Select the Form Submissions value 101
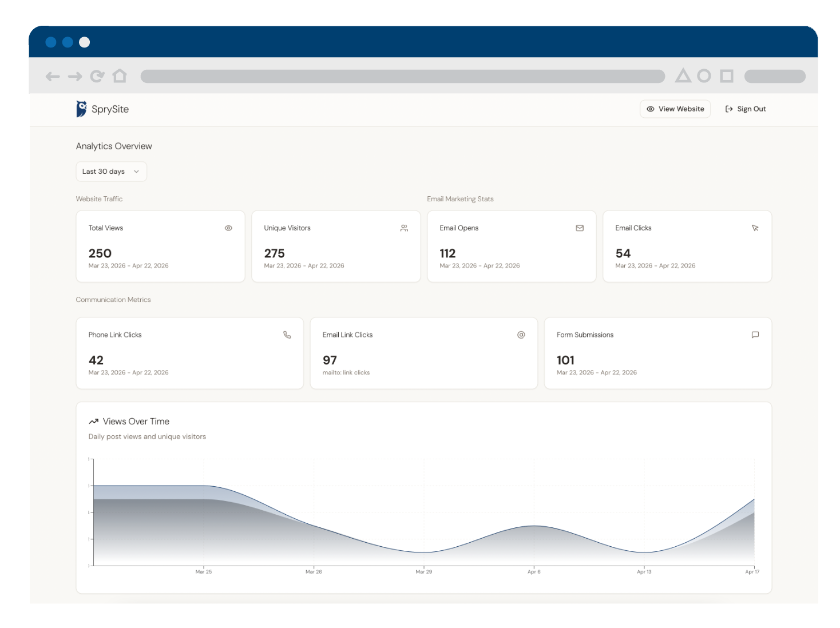840x628 pixels. point(565,360)
